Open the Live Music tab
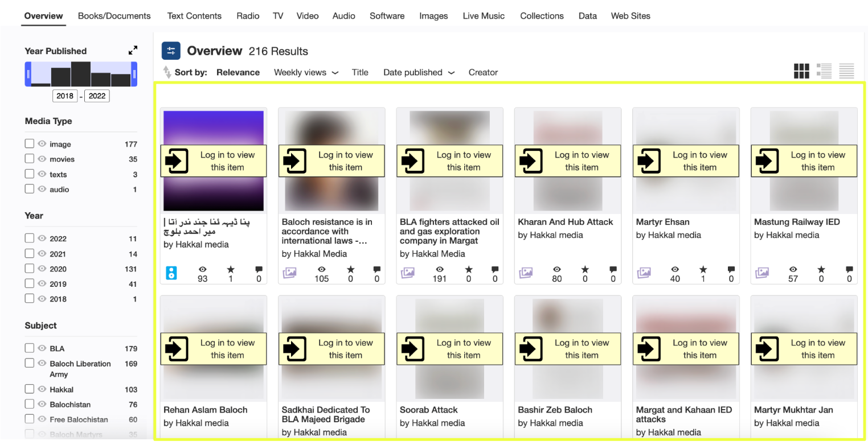This screenshot has height=445, width=868. (483, 16)
